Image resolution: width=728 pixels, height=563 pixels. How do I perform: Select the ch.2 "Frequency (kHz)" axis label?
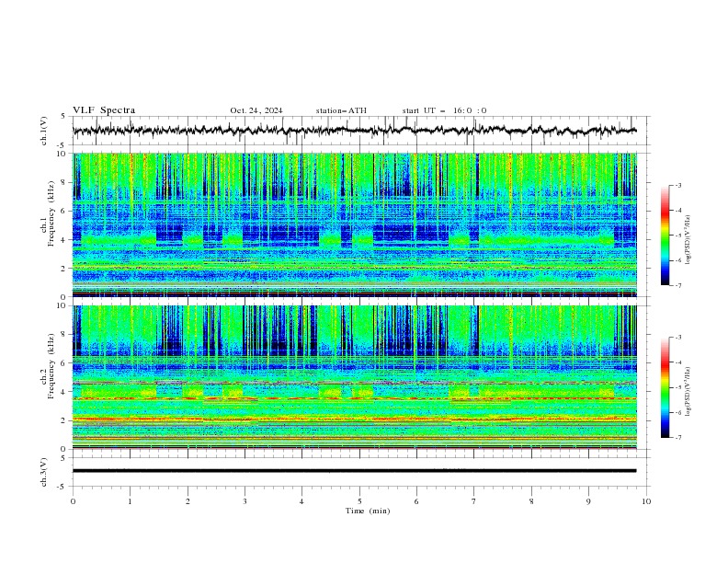click(51, 366)
